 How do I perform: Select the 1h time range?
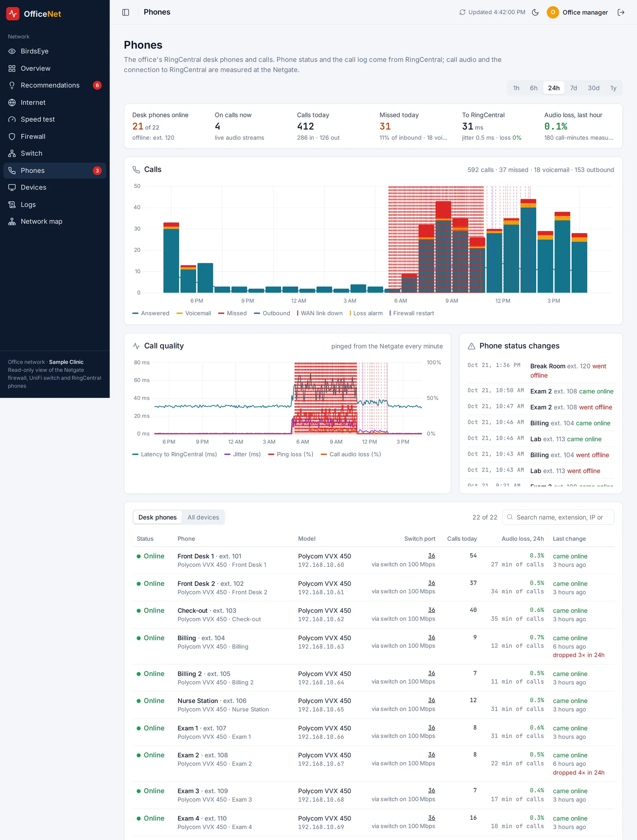(516, 88)
